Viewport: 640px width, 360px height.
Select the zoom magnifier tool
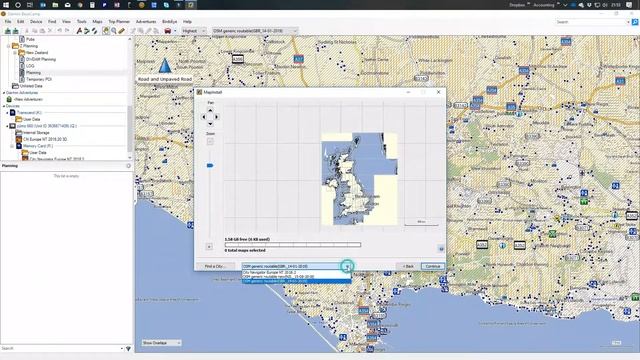(x=114, y=31)
